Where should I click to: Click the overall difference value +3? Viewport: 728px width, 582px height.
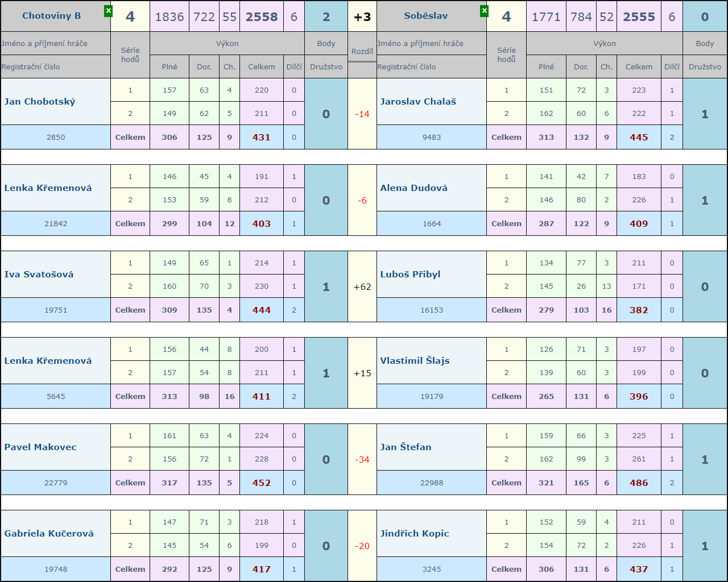coord(362,16)
